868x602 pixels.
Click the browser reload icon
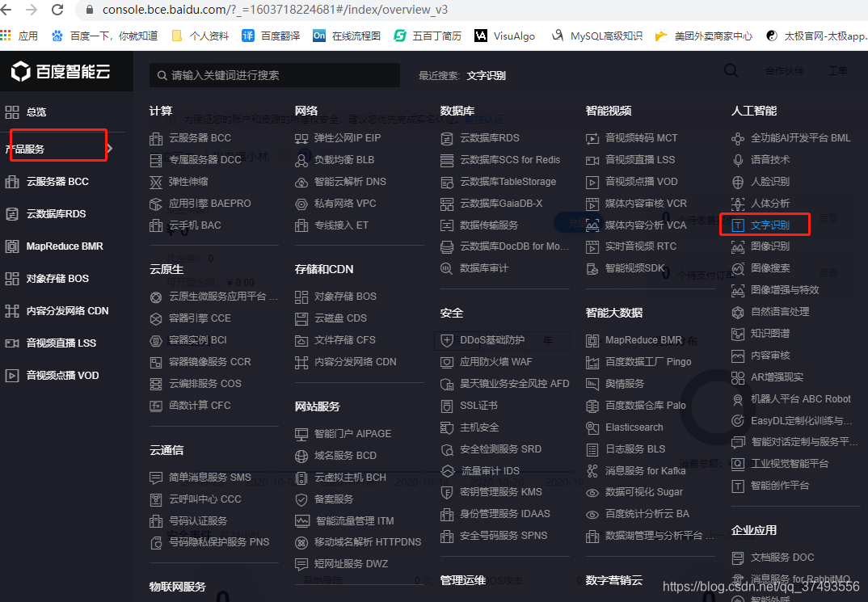[57, 10]
